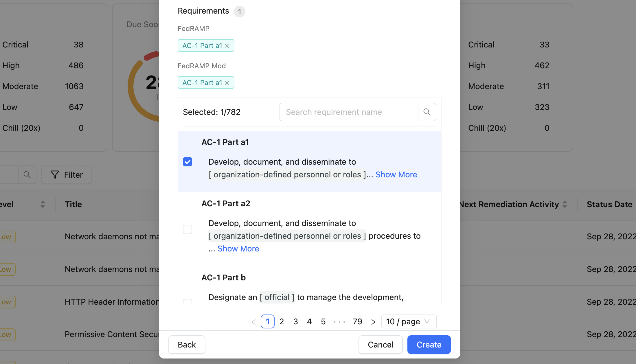Click the requirement search magnifier icon

pyautogui.click(x=427, y=112)
